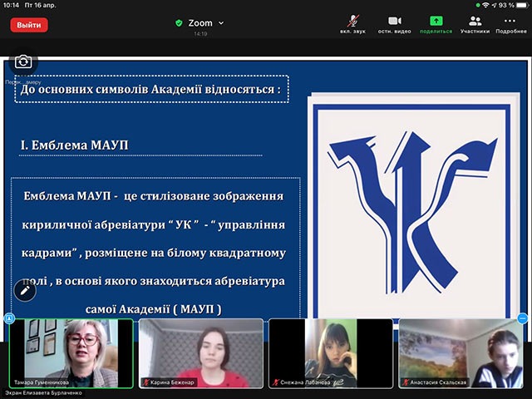Expand the Zoom meeting info dropdown chevron
Screen dimensions: 532x399
tap(221, 23)
